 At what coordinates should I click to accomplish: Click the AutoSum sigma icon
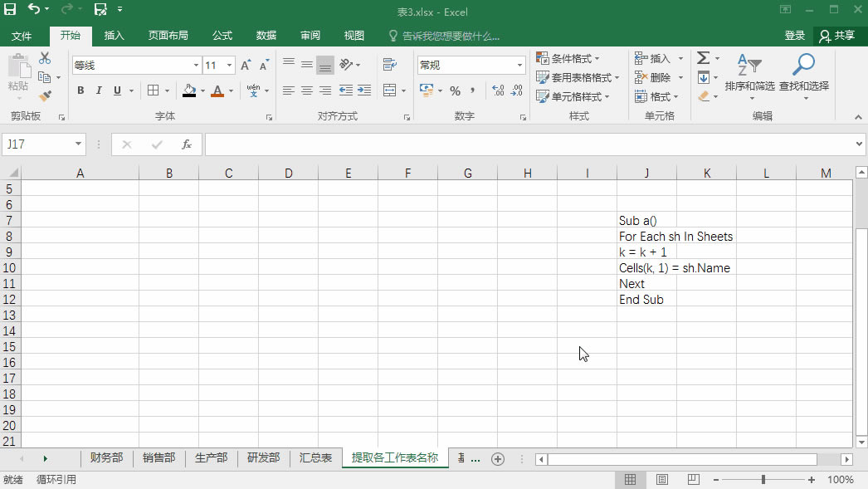pyautogui.click(x=703, y=58)
